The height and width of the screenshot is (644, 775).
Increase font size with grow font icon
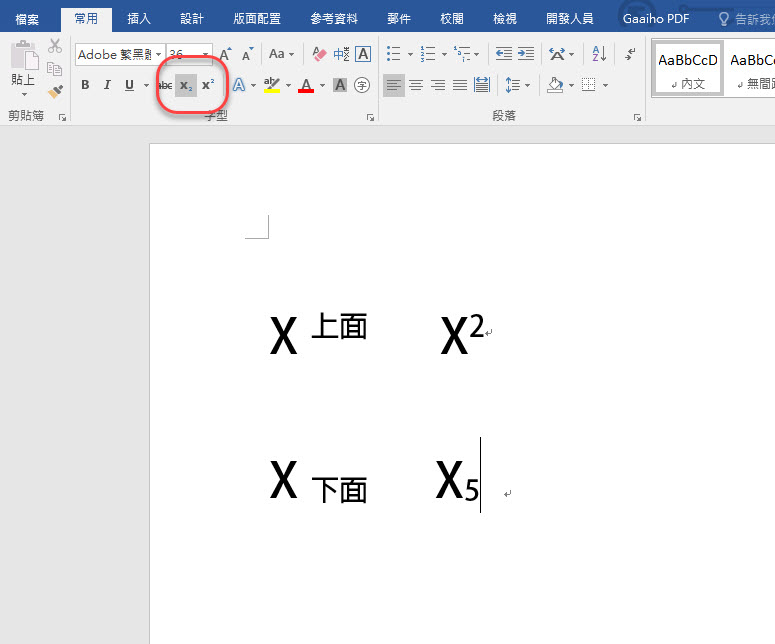(x=225, y=54)
